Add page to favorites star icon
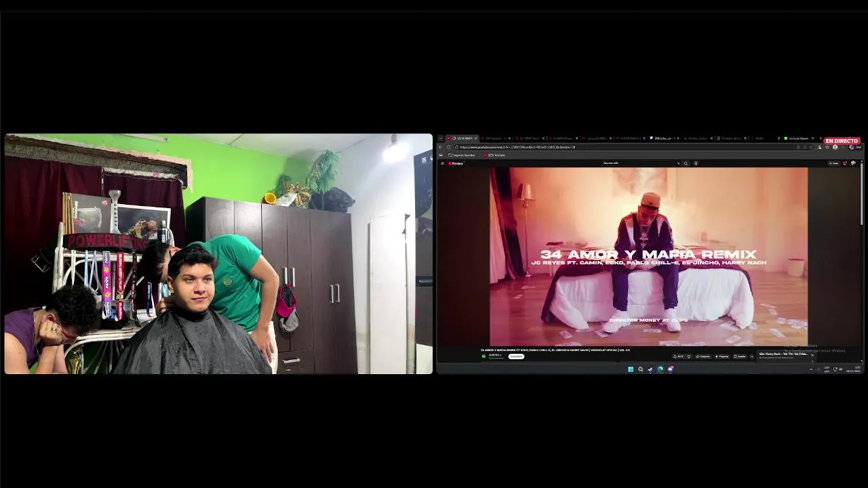 coord(811,147)
